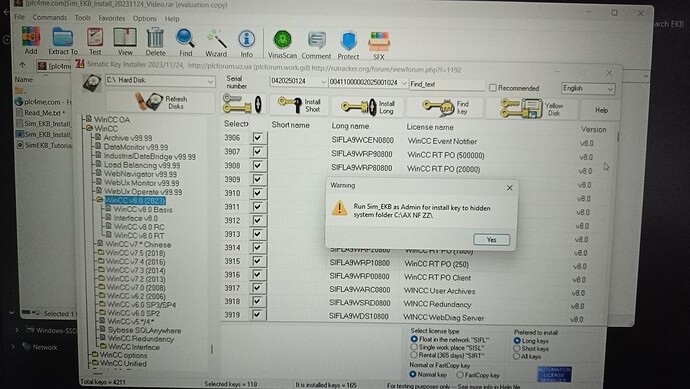Select Read_Me.txt in WinRAR file list
Viewport: 690px width, 389px height.
click(x=44, y=113)
